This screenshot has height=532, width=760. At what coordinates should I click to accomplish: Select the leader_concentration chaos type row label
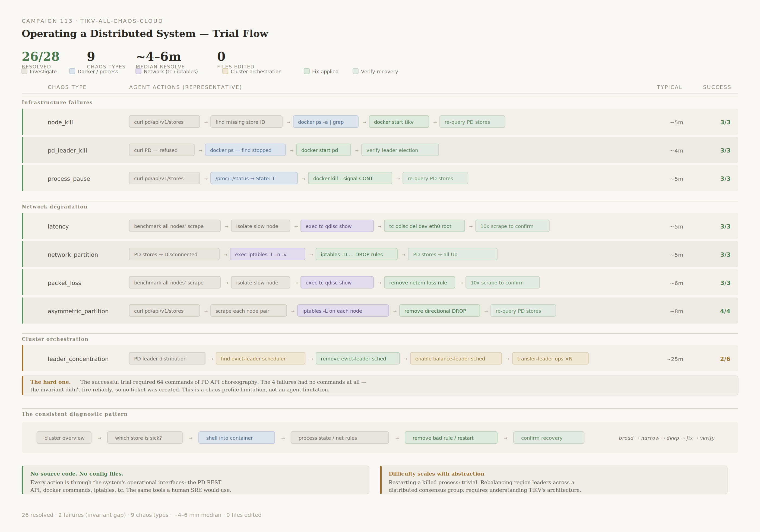78,359
